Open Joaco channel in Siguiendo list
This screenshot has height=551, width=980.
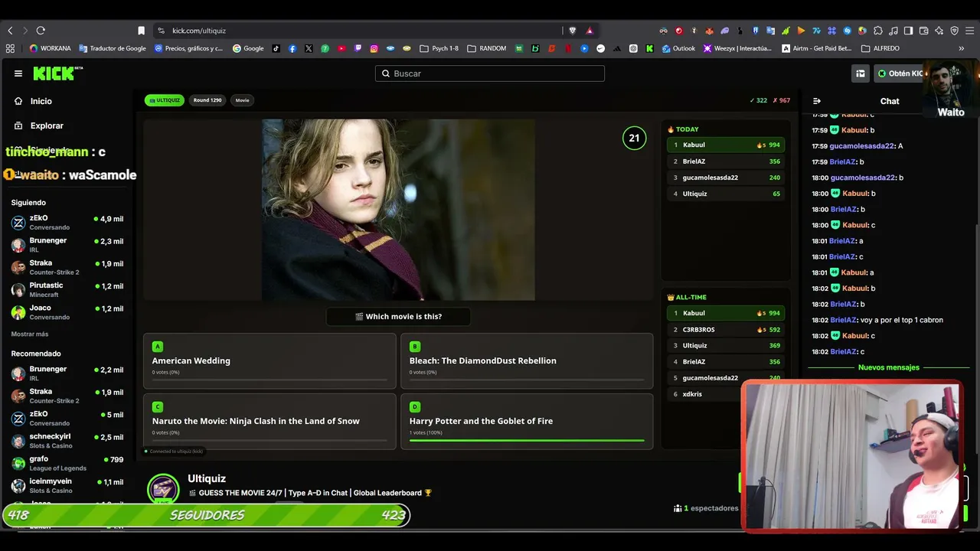click(x=67, y=311)
